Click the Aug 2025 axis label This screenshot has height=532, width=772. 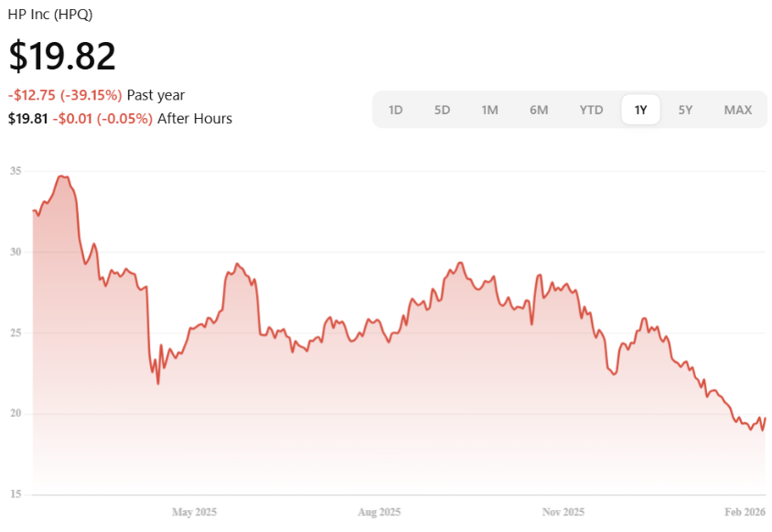(379, 512)
